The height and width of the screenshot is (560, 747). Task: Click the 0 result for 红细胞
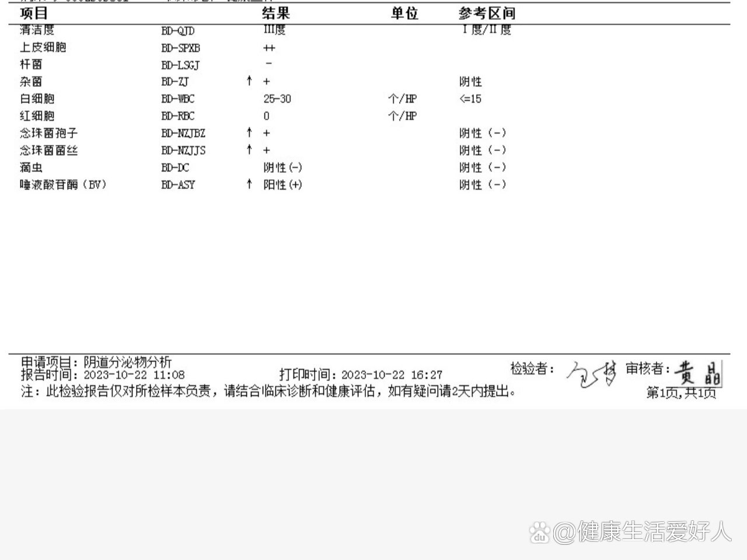pyautogui.click(x=266, y=117)
